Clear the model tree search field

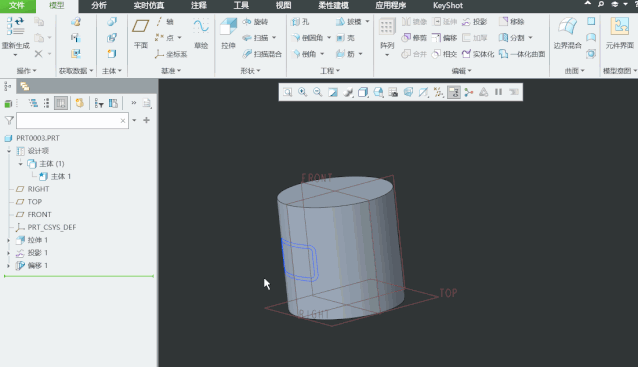[x=123, y=120]
